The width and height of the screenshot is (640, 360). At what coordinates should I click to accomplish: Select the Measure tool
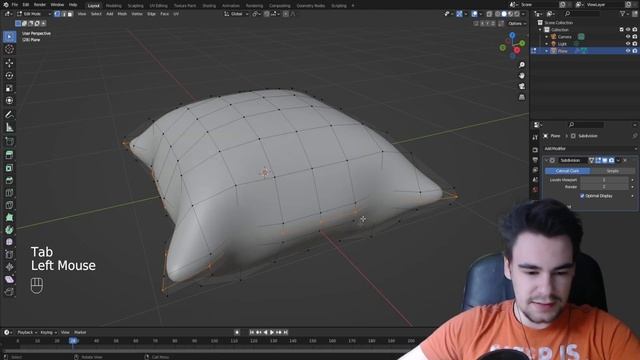pos(9,128)
